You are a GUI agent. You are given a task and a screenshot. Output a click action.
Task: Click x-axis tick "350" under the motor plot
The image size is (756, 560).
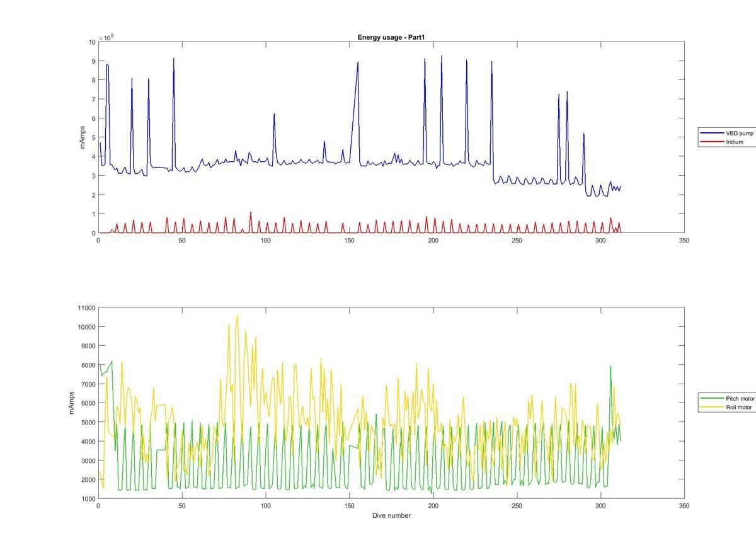point(684,506)
